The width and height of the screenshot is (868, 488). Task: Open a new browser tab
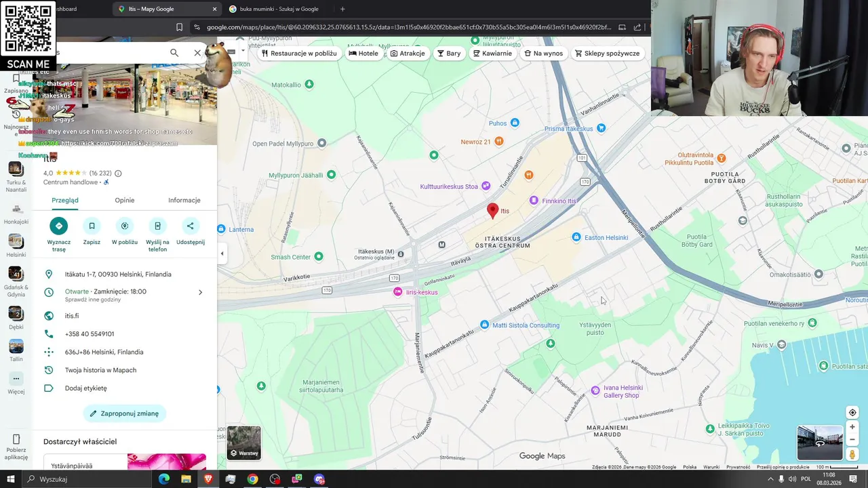click(342, 9)
